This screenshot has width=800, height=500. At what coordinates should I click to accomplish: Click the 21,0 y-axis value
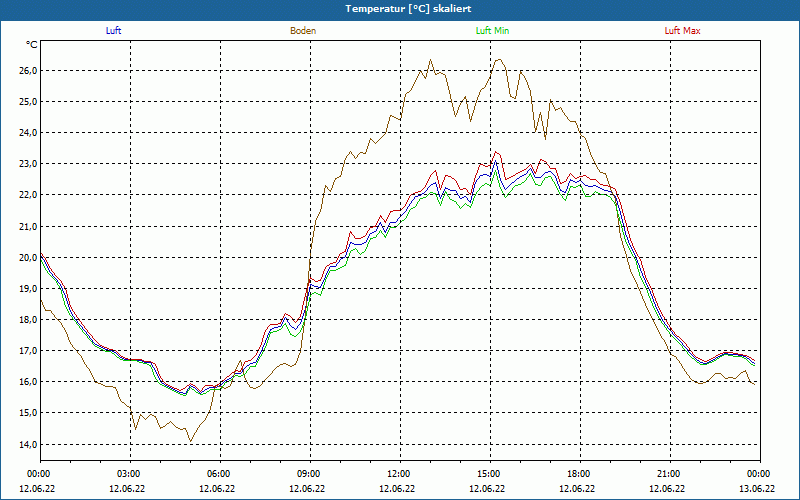pos(29,226)
